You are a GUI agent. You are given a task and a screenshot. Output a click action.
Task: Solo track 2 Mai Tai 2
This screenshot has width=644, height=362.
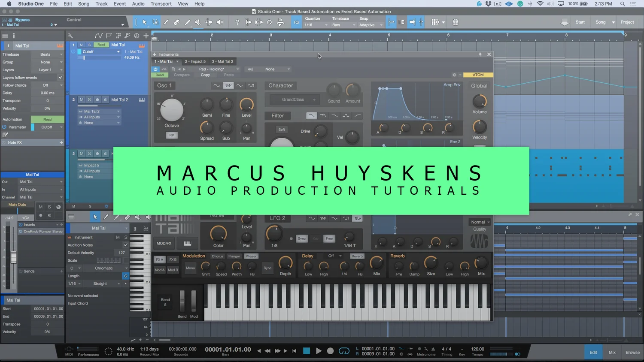(x=89, y=100)
